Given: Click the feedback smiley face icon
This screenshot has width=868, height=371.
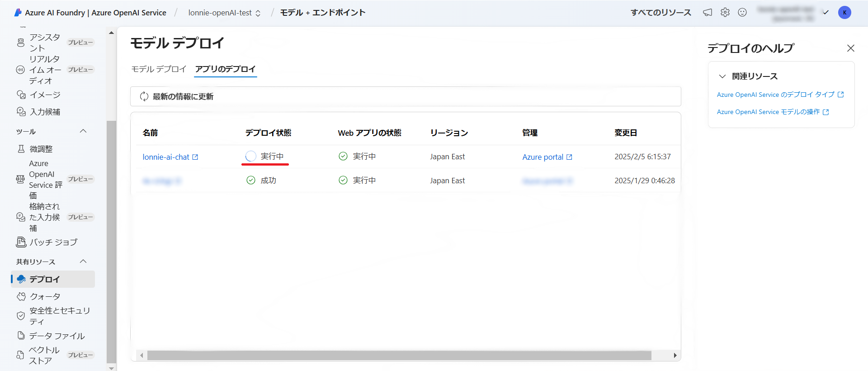Looking at the screenshot, I should (x=742, y=13).
